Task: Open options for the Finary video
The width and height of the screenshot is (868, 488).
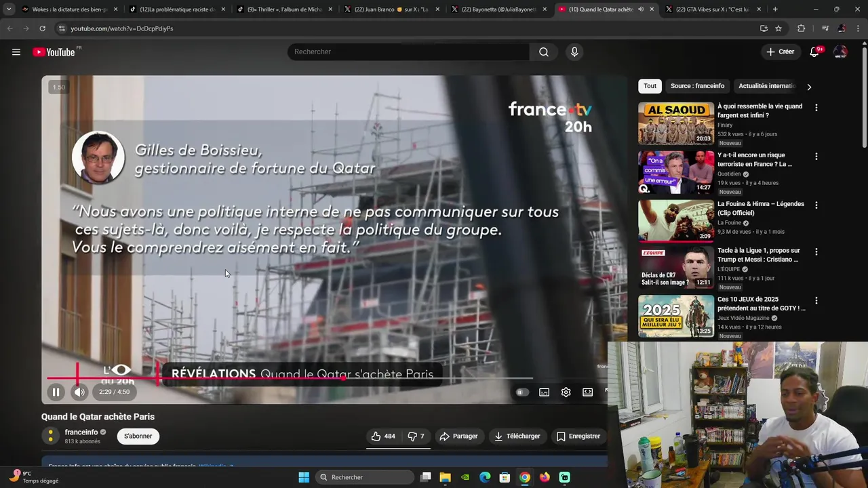Action: pos(816,108)
